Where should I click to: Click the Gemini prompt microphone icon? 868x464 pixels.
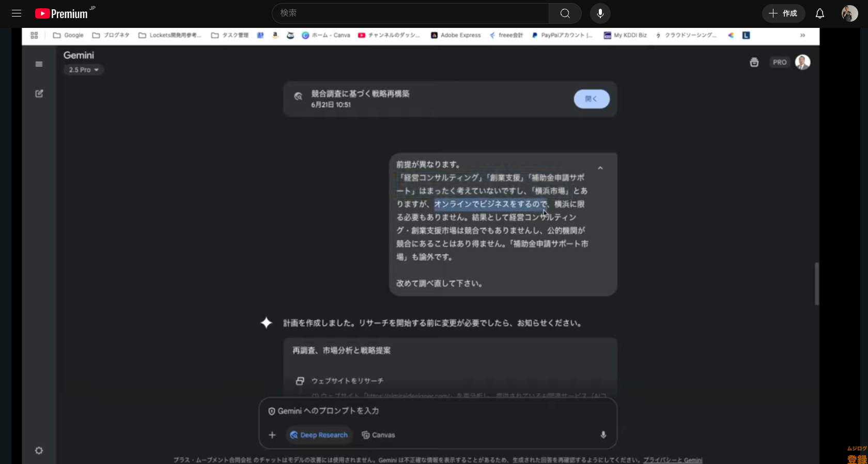click(603, 435)
